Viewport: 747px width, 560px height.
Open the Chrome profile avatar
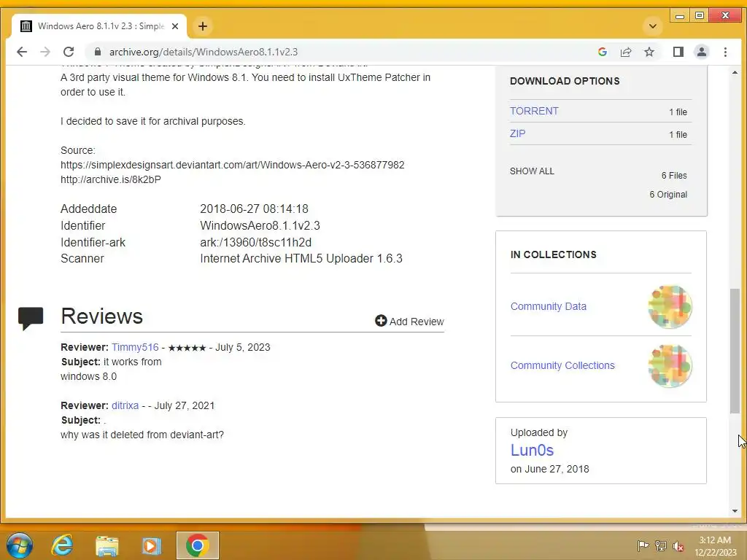click(701, 52)
